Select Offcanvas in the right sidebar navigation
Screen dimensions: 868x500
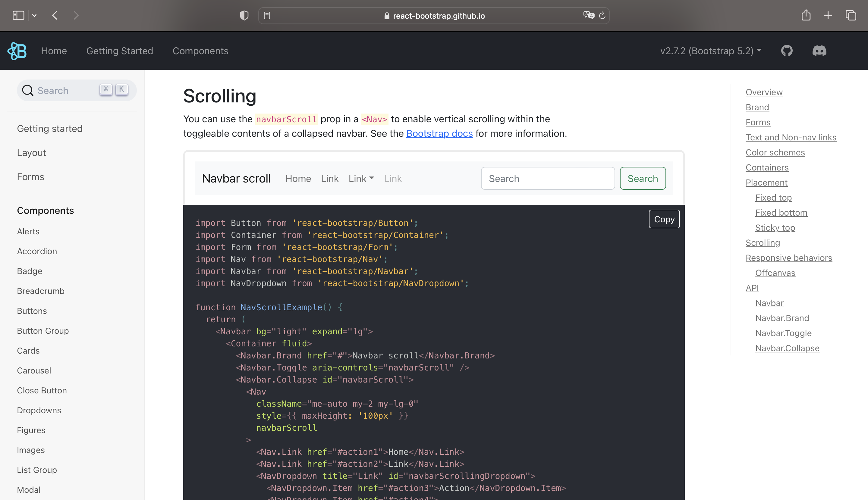pos(775,273)
